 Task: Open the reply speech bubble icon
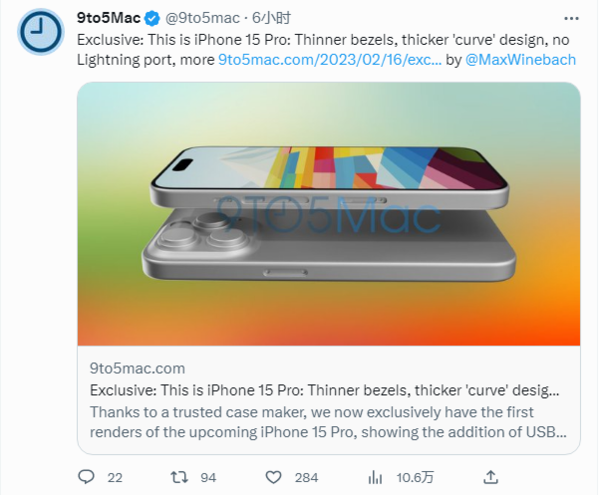pos(86,475)
